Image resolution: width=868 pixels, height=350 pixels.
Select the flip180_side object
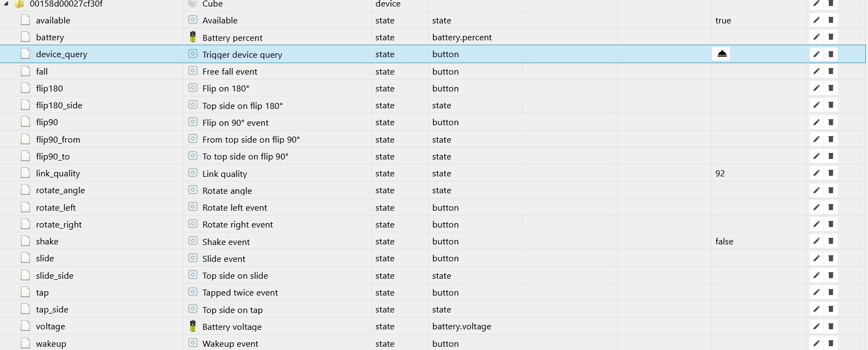59,105
